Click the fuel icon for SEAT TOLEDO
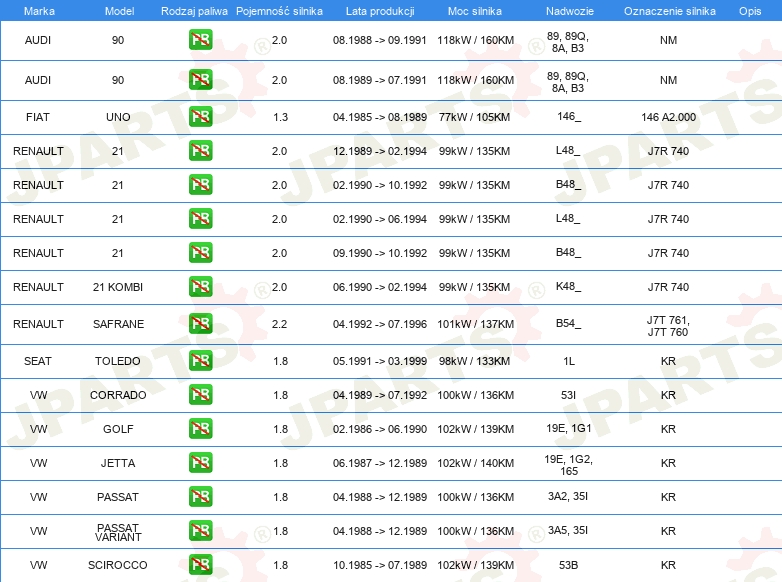782x582 pixels. 200,361
